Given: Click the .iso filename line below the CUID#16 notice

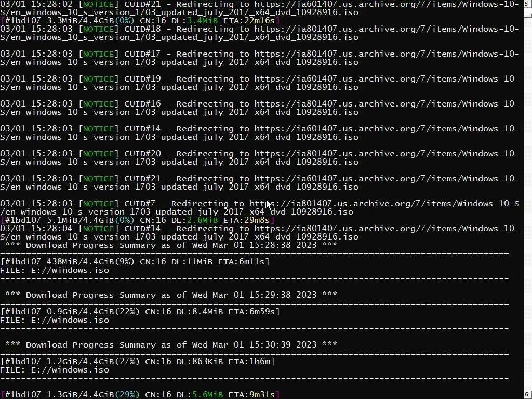Looking at the screenshot, I should tap(179, 112).
